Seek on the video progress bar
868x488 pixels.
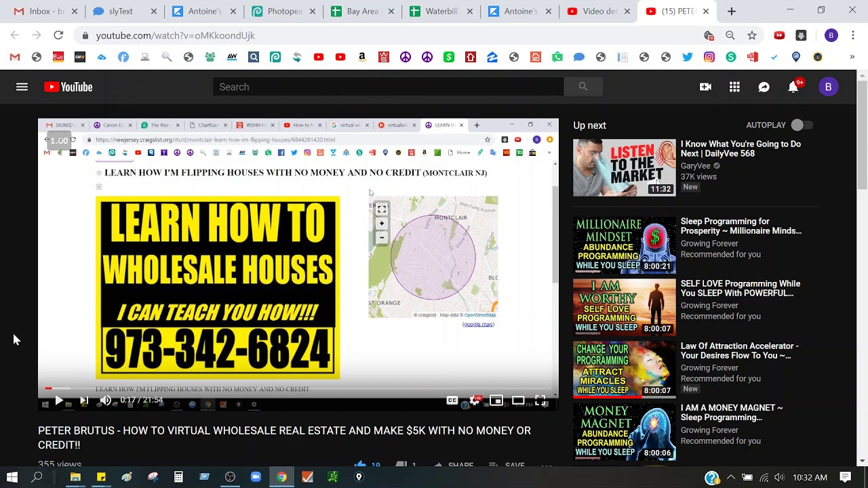(x=298, y=388)
